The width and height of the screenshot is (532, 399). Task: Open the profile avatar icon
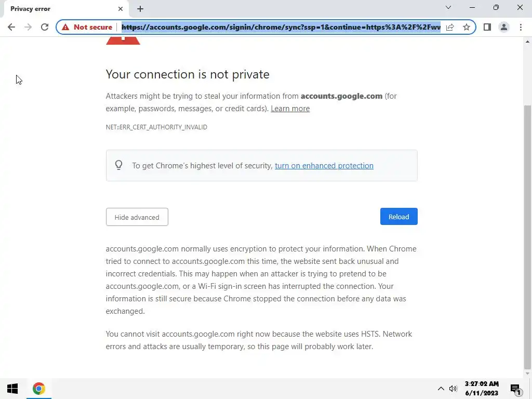(503, 27)
